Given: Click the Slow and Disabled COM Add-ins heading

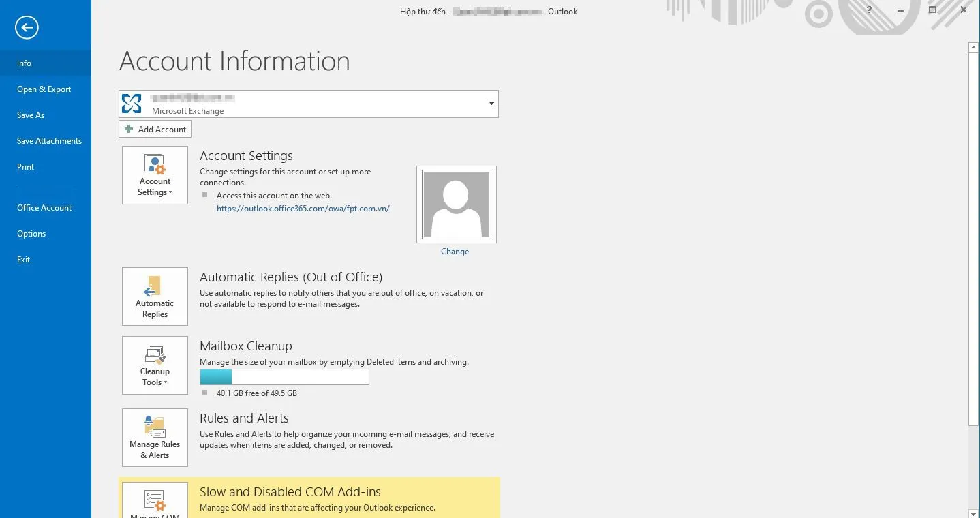Looking at the screenshot, I should pos(290,491).
